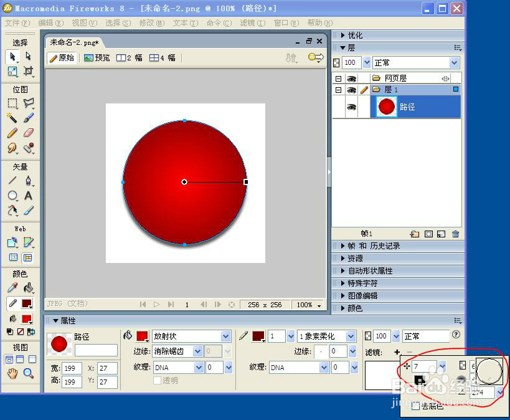The width and height of the screenshot is (510, 420).
Task: Enable the 去底色 checkbox
Action: click(415, 406)
